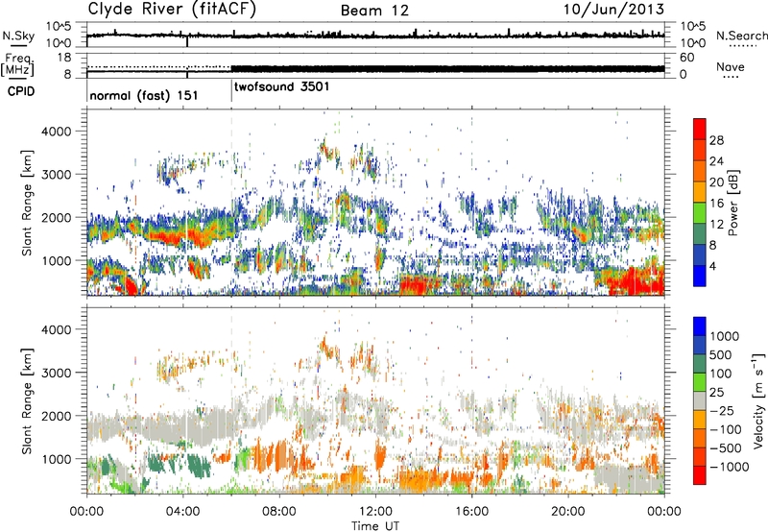Pick the blue 4–8 dB power swatch
The width and height of the screenshot is (768, 532).
click(x=700, y=255)
